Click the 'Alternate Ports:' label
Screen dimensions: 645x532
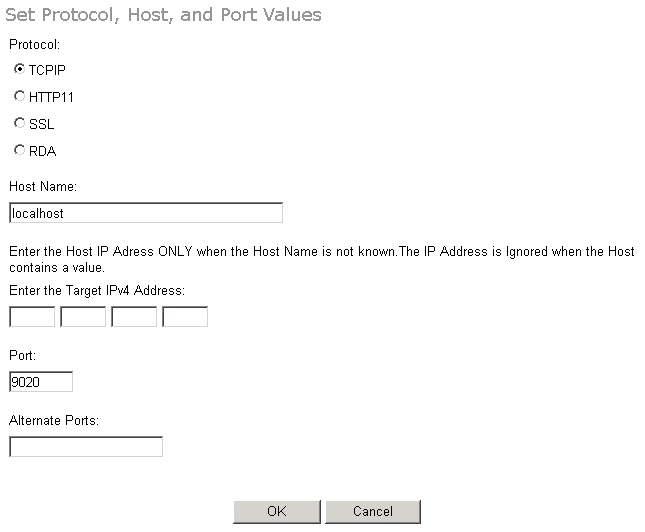point(53,421)
